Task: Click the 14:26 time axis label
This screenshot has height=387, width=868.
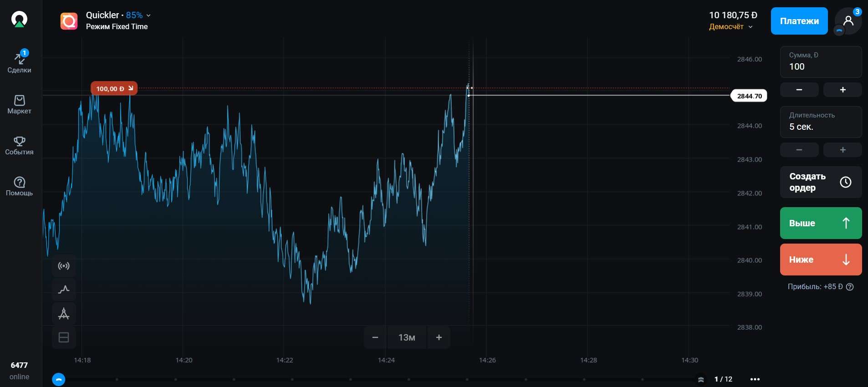Action: coord(487,360)
